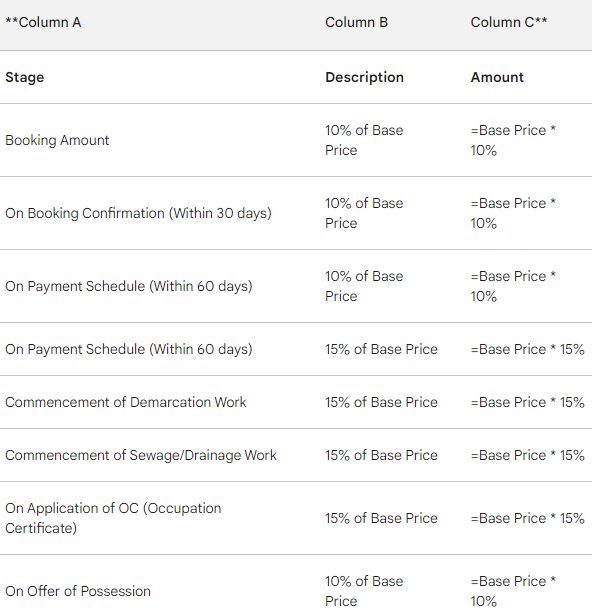This screenshot has height=616, width=592.
Task: Click the Booking Amount formula =Base Price * 10%
Action: tap(513, 140)
